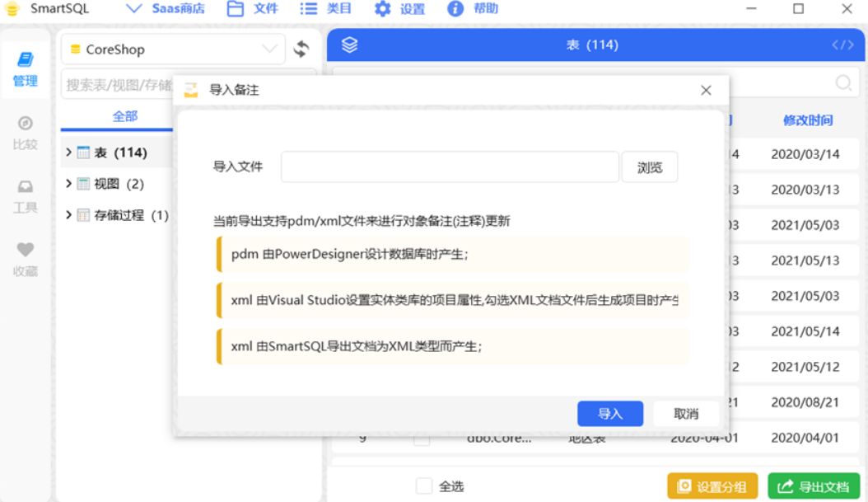
Task: Click the code view icon in header
Action: (842, 45)
